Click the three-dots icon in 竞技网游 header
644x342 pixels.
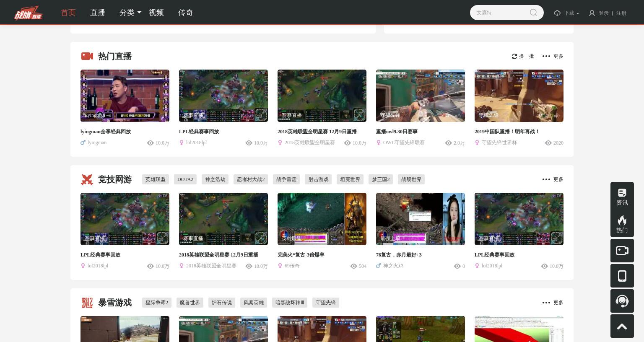(546, 179)
